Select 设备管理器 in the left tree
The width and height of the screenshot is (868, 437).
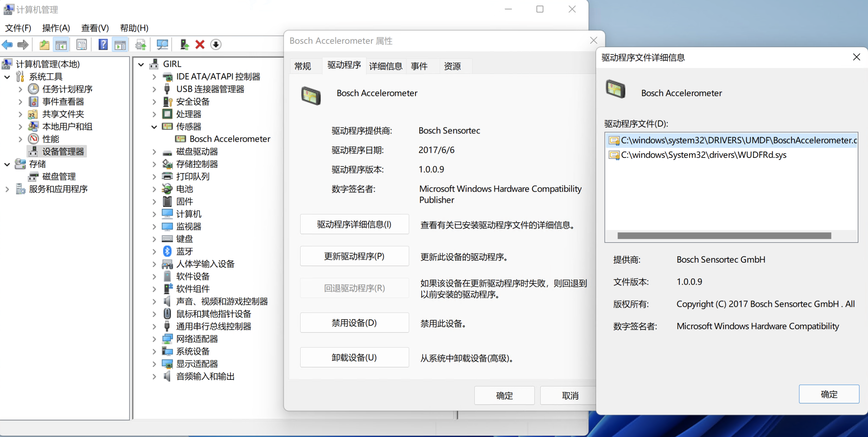63,152
